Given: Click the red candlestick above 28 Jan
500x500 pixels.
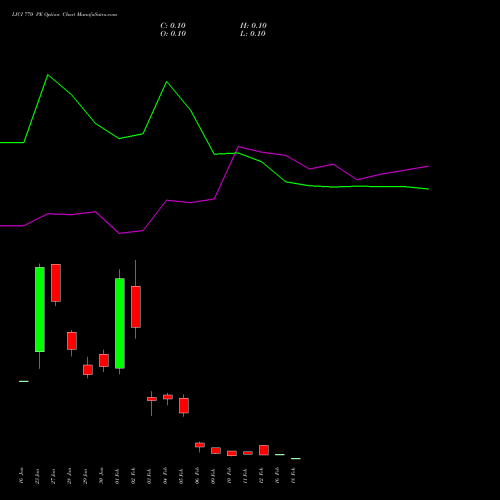Looking at the screenshot, I should (x=72, y=341).
